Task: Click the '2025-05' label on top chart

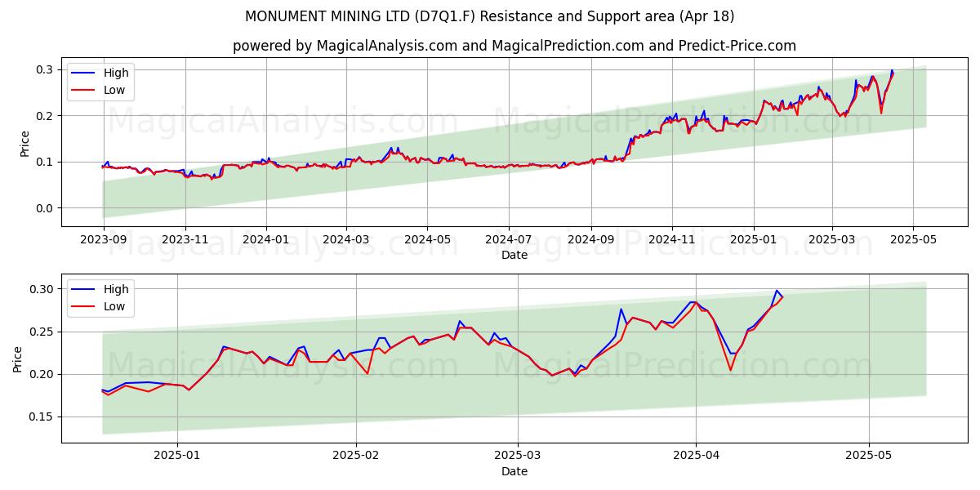Action: 913,240
